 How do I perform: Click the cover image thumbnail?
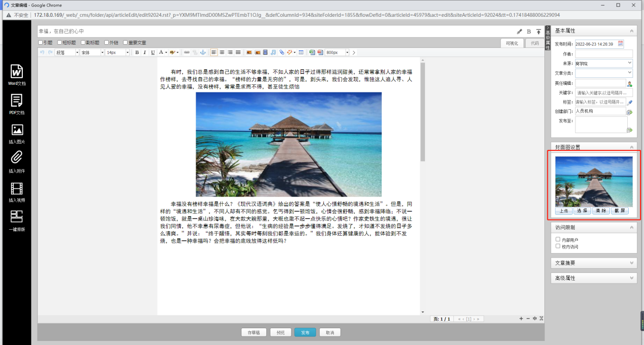pyautogui.click(x=594, y=181)
